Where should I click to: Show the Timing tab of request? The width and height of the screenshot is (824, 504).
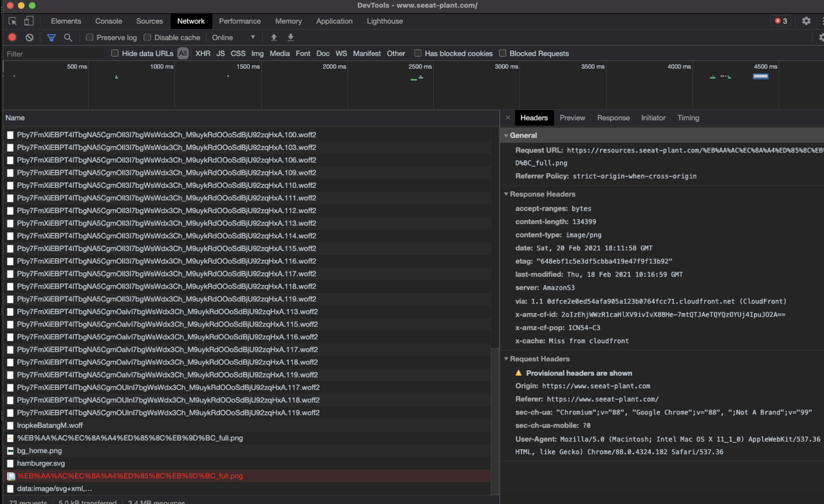688,118
